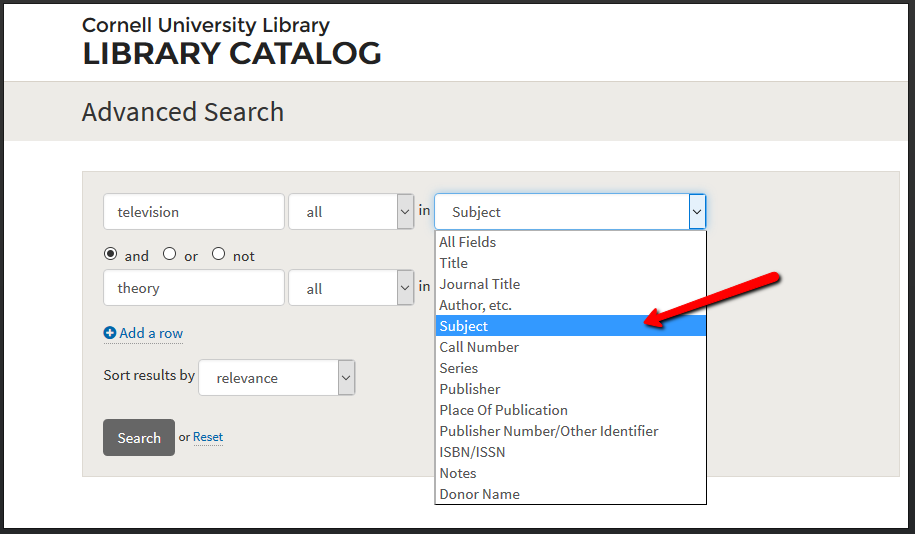Pick 'Journal Title' from the list
Image resolution: width=915 pixels, height=534 pixels.
(x=571, y=284)
